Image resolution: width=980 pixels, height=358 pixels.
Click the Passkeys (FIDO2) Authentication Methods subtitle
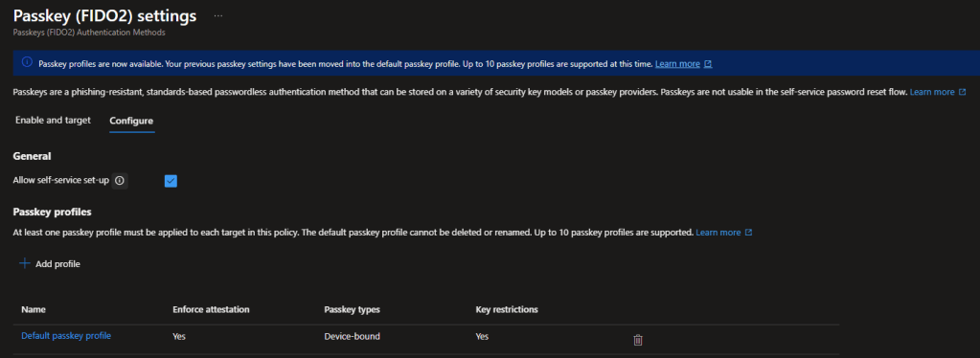pos(89,33)
